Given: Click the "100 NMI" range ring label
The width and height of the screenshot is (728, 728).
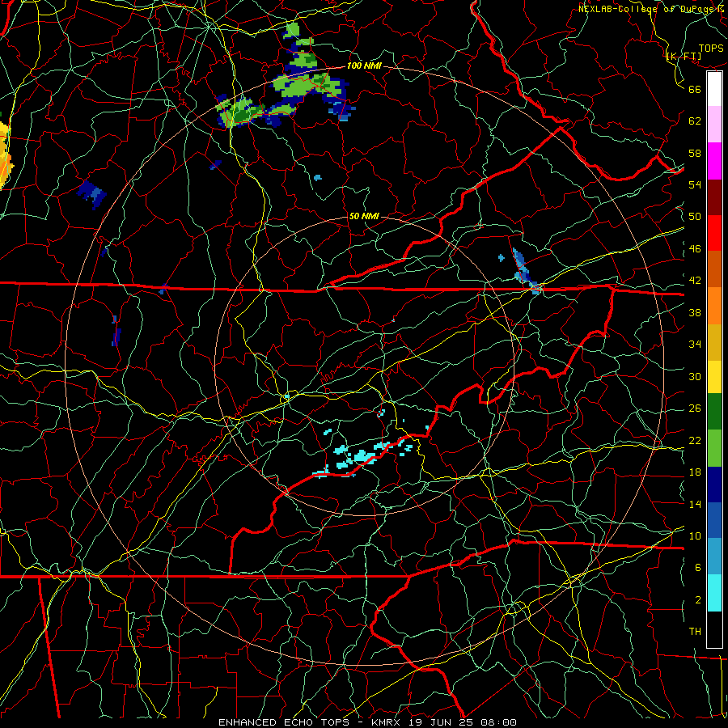Looking at the screenshot, I should click(364, 66).
